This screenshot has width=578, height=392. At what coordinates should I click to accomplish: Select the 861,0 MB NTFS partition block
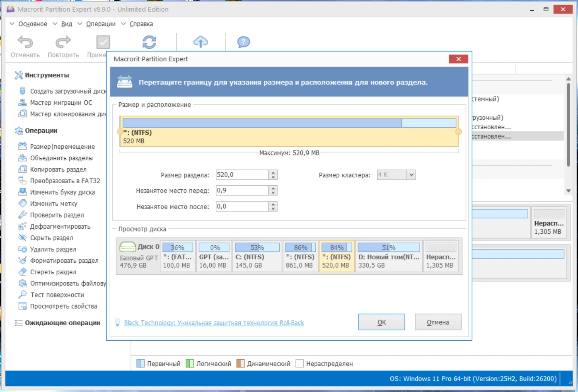[x=300, y=257]
